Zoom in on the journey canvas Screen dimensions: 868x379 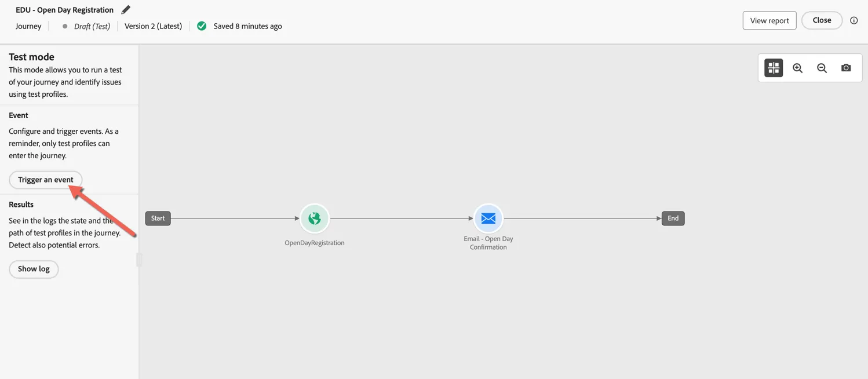point(798,68)
